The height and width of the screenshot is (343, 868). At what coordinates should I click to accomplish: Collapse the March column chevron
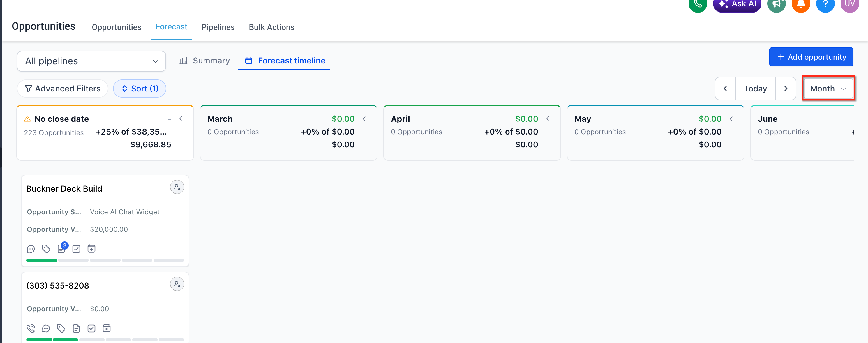point(364,119)
